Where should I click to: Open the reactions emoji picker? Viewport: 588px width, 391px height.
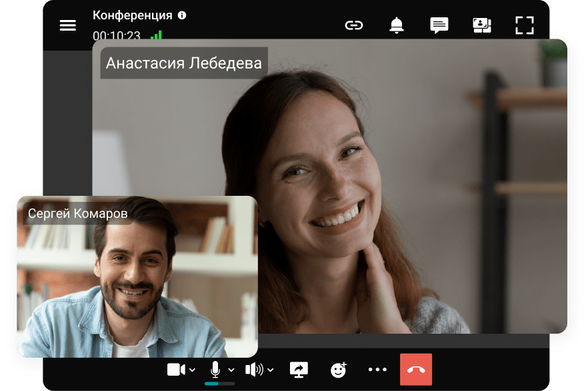pyautogui.click(x=338, y=368)
